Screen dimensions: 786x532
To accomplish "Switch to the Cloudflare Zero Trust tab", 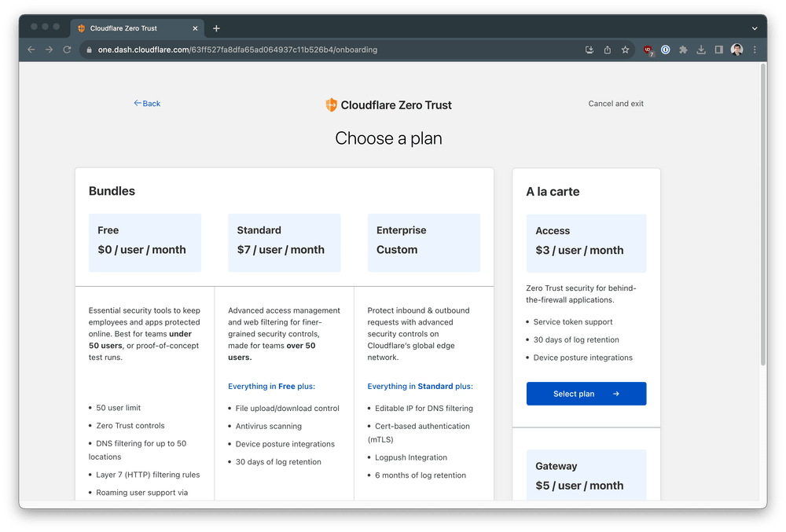I will click(x=134, y=28).
